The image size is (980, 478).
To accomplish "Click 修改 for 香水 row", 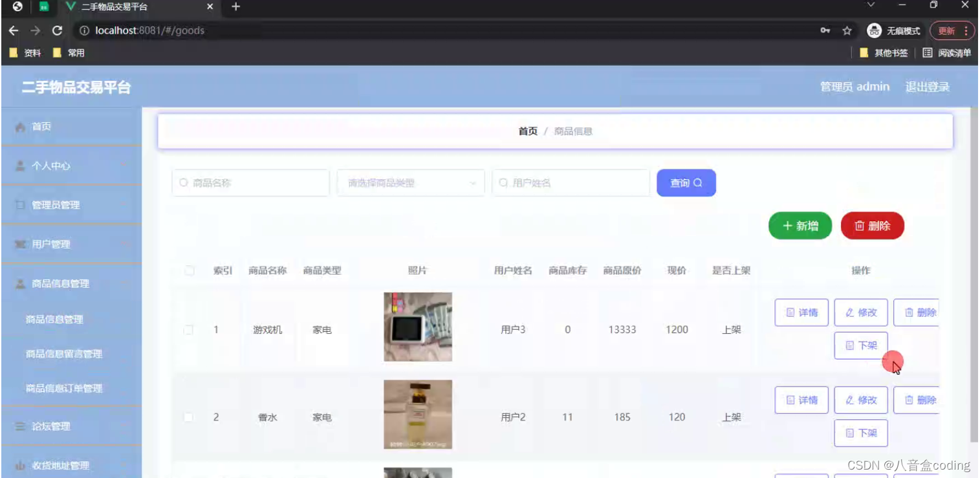I will pos(861,400).
